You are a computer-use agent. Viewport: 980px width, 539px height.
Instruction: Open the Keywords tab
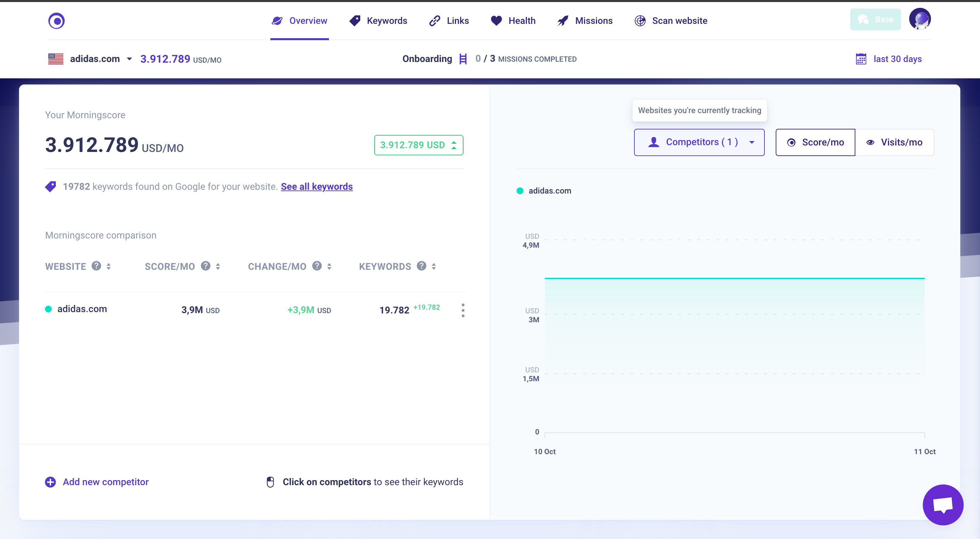pyautogui.click(x=387, y=20)
